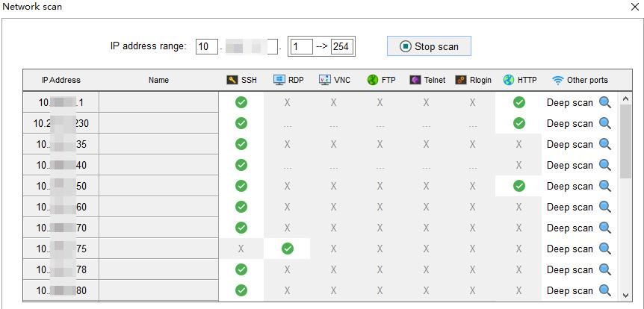Click the magnifier icon for host ending 60
The height and width of the screenshot is (309, 644).
(605, 207)
